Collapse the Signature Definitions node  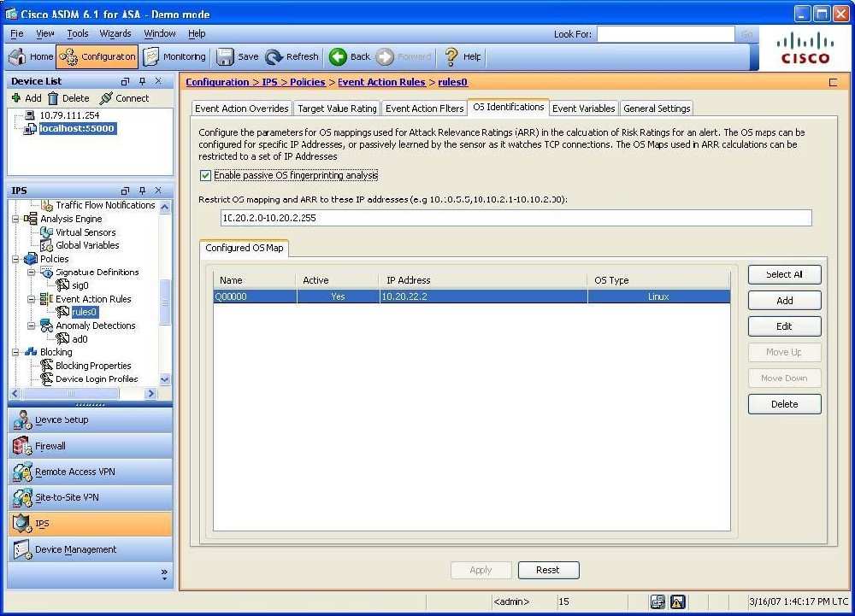click(31, 273)
